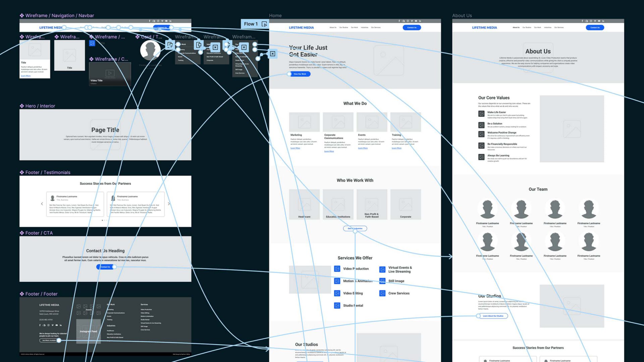Click Contact Us in the Footer / CTA component
644x362 pixels.
105,267
